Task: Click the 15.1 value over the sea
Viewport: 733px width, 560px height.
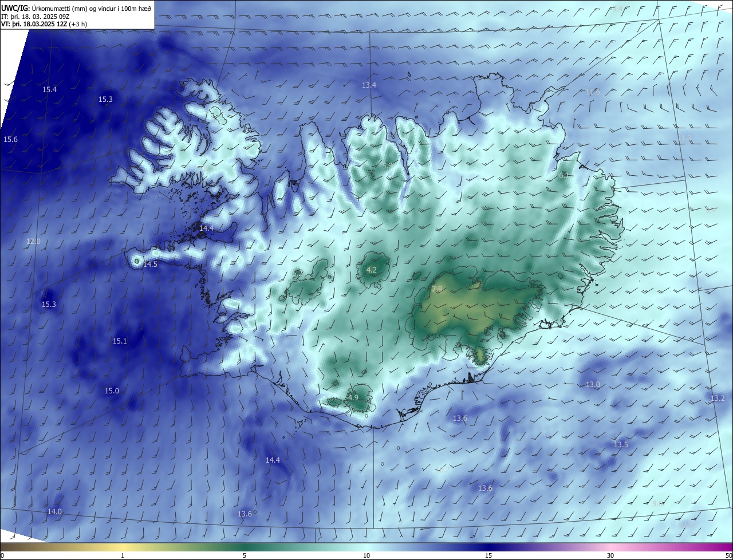Action: pos(119,341)
